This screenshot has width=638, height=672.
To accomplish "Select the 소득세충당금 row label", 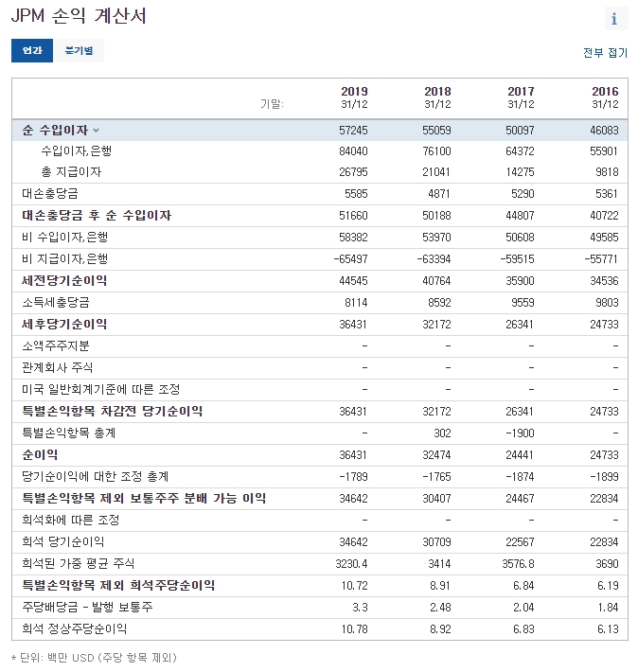I will click(x=56, y=303).
